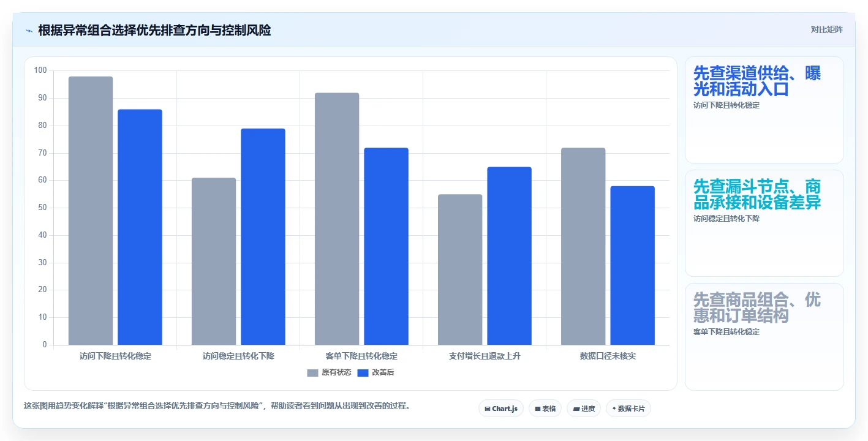Click the lightning icon beside the title
Viewport: 868px width, 441px height.
(29, 30)
